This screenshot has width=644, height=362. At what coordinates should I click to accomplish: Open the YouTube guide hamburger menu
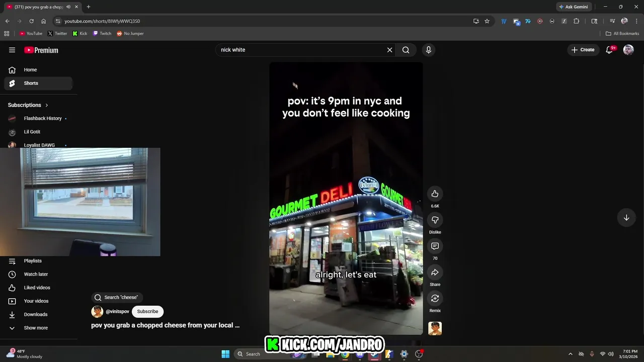[12, 50]
